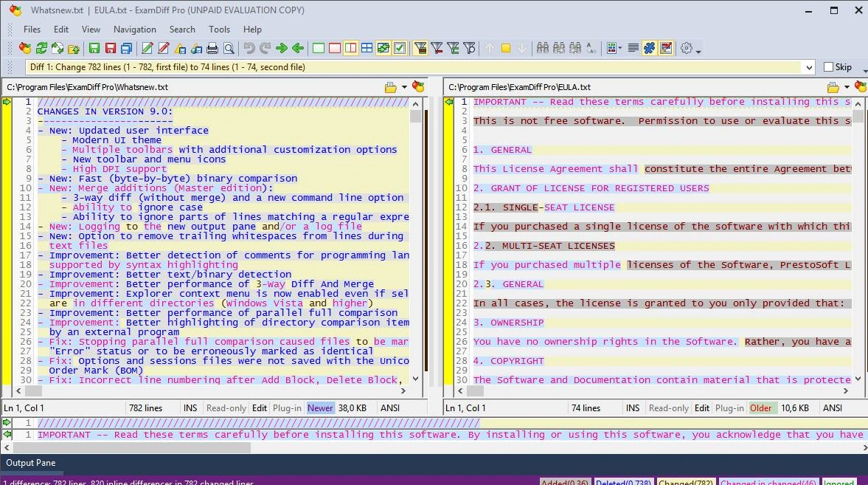Click the second filter funnel icon
868x485 pixels.
[x=437, y=48]
